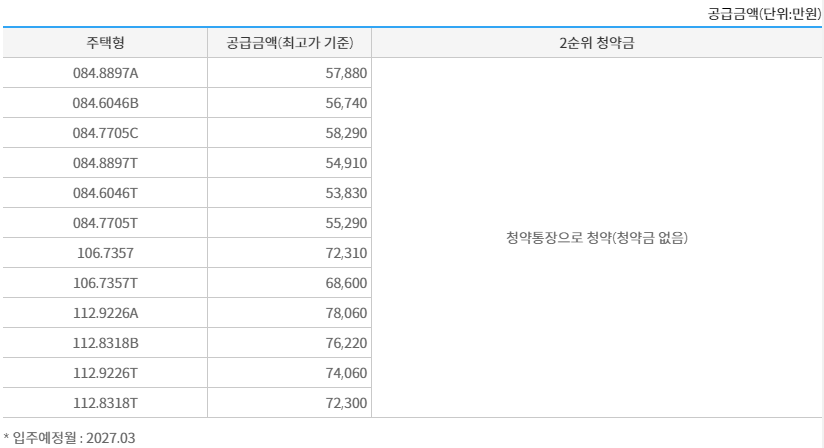The image size is (824, 448).
Task: Click housing type 112.9226T
Action: 105,372
